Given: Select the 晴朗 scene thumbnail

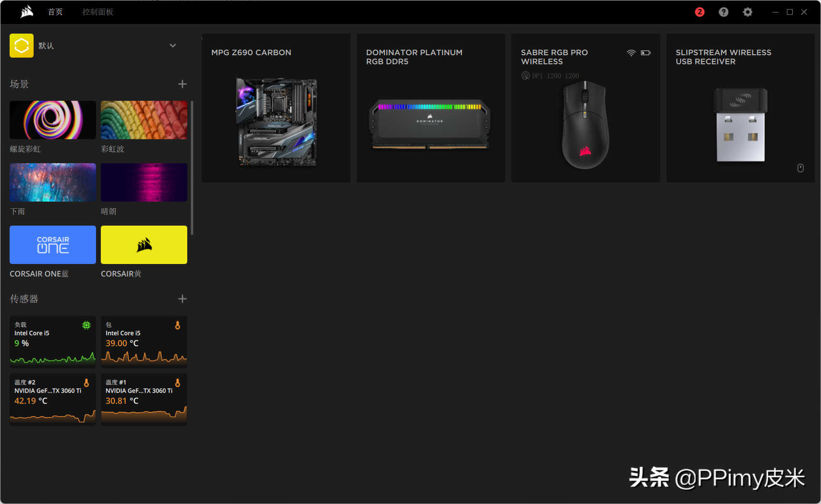Looking at the screenshot, I should coord(144,182).
